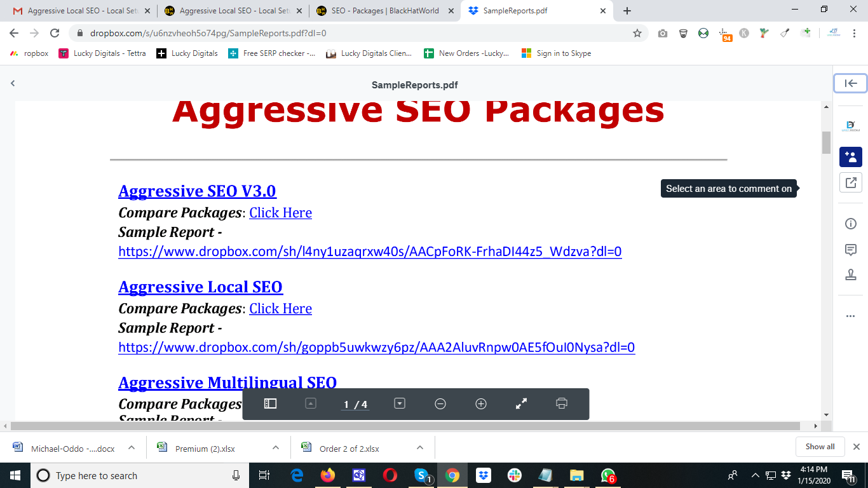Open the Lucky Digitals - Tettra bookmark

[102, 53]
